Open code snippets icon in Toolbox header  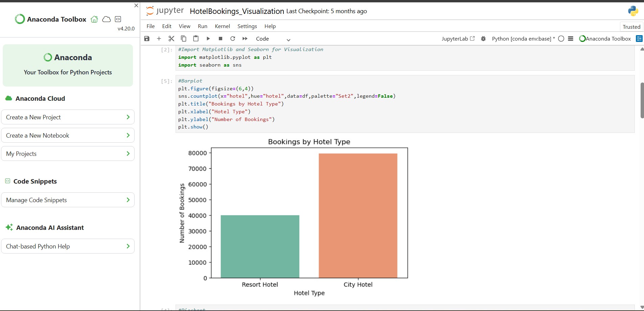pyautogui.click(x=118, y=19)
